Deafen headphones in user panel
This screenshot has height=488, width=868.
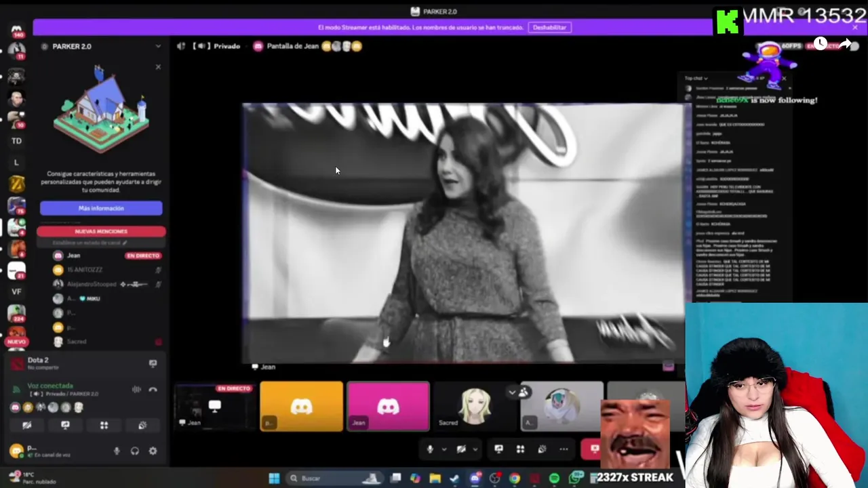coord(135,451)
